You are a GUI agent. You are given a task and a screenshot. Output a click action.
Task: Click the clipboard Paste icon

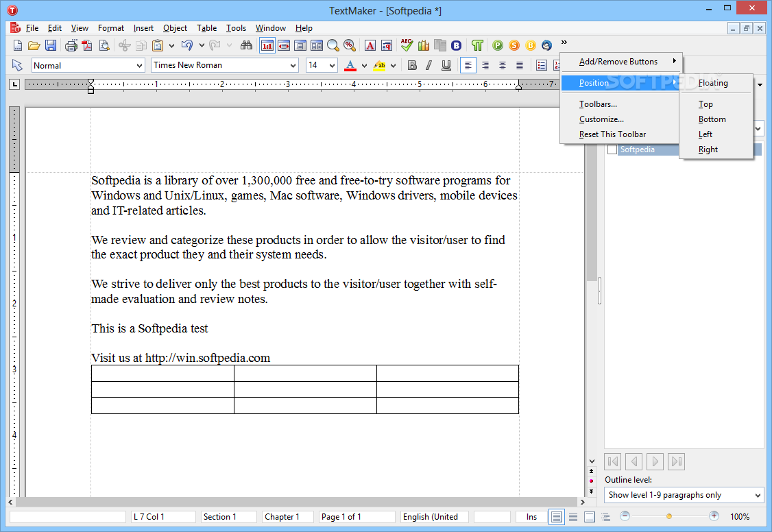tap(158, 46)
